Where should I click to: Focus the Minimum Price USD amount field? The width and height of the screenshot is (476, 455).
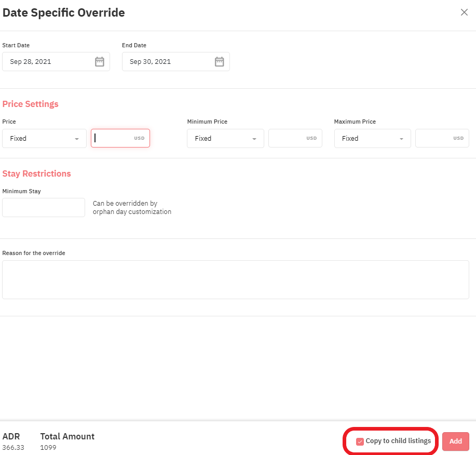tap(295, 138)
